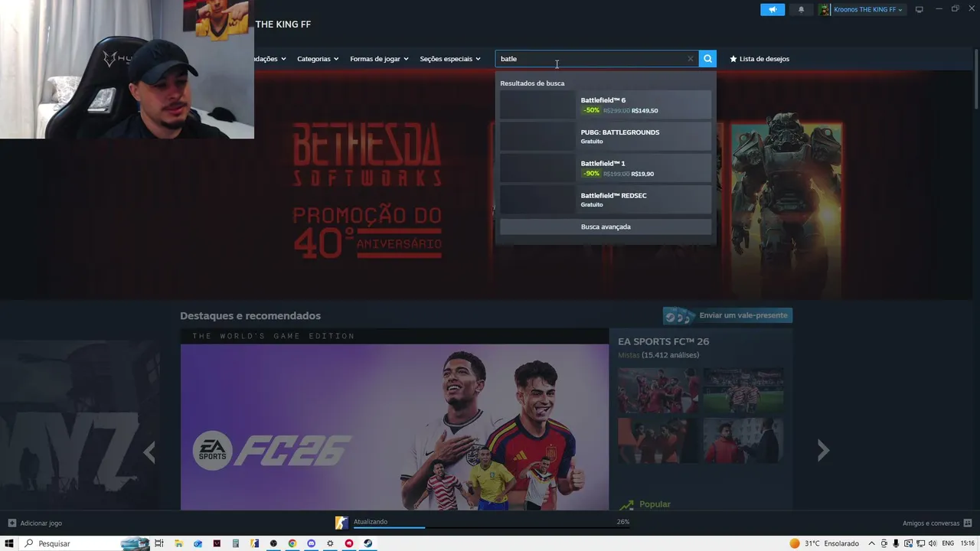This screenshot has width=980, height=551.
Task: Click the magnifier search button
Action: click(707, 59)
